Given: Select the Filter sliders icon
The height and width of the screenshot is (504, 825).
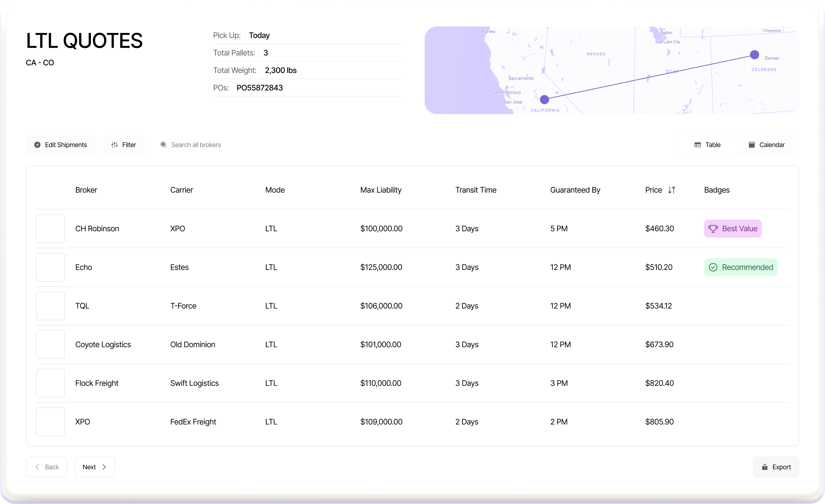Looking at the screenshot, I should point(114,145).
